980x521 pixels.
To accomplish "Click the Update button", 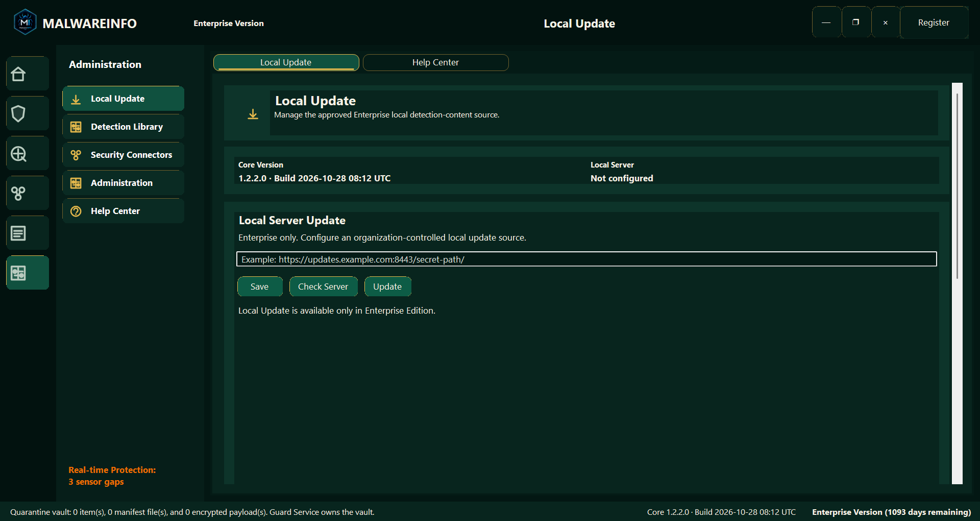I will click(387, 287).
